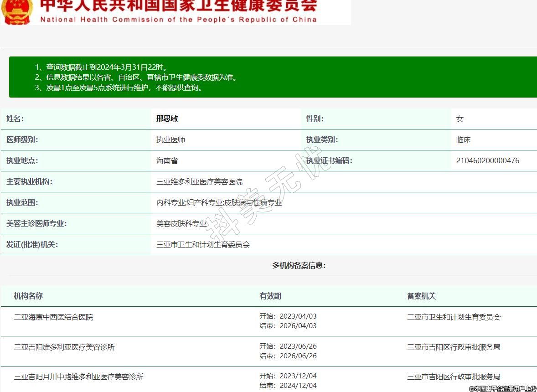Click the 有效期 column header
Viewport: 537px width, 392px height.
[270, 296]
